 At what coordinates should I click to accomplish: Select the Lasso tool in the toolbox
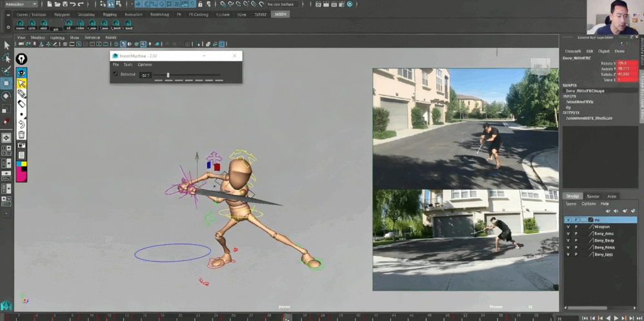coord(6,58)
